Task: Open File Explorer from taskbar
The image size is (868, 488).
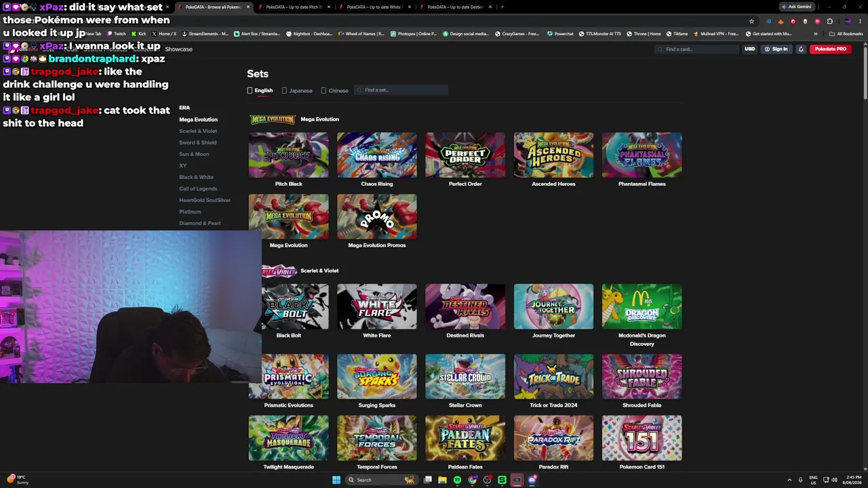Action: tap(442, 480)
